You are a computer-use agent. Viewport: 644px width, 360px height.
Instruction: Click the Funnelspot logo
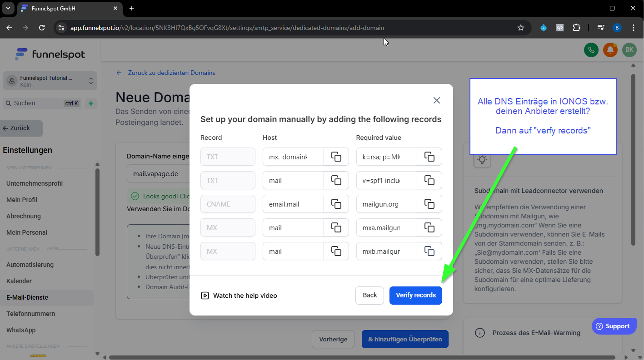50,54
